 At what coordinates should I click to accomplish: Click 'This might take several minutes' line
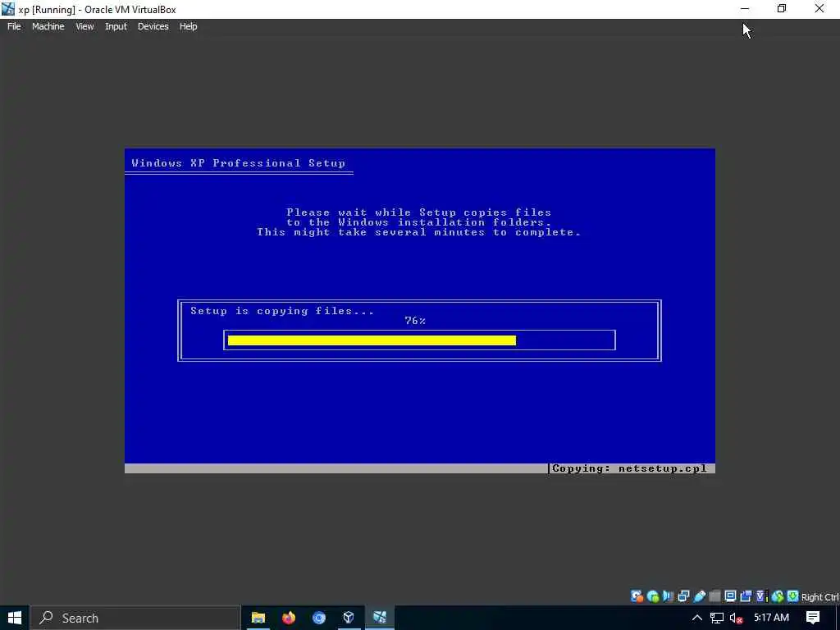point(419,232)
